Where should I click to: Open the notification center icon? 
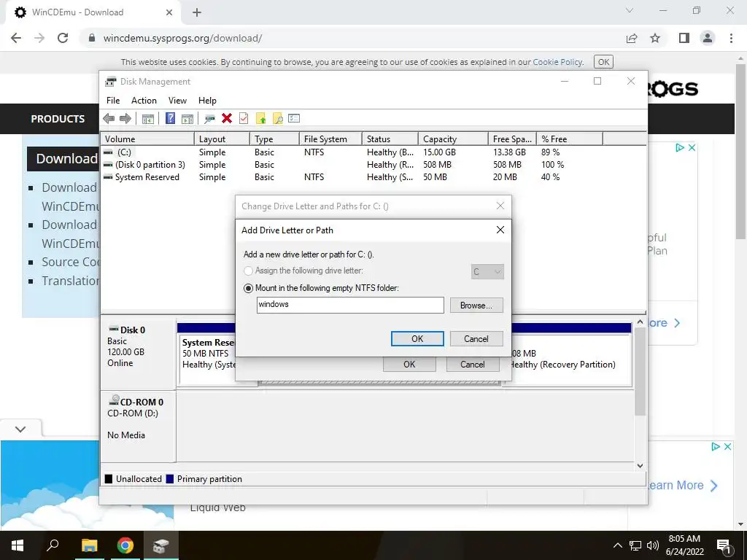point(724,545)
